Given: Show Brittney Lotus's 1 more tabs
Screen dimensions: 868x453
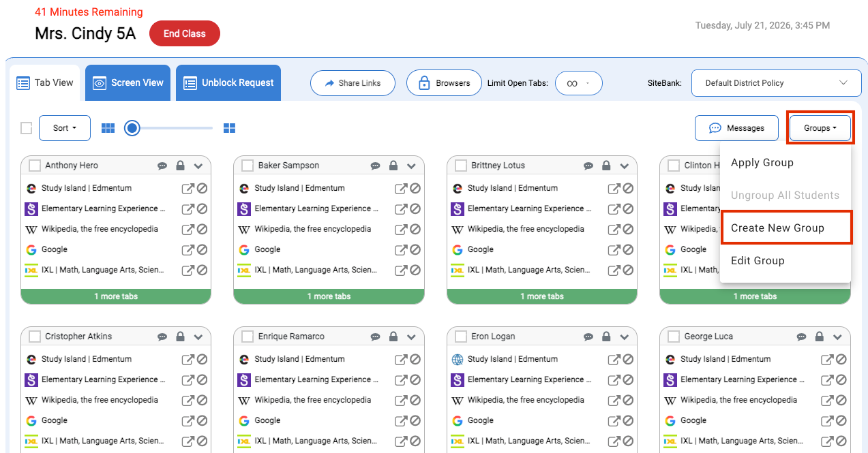Looking at the screenshot, I should click(x=542, y=296).
